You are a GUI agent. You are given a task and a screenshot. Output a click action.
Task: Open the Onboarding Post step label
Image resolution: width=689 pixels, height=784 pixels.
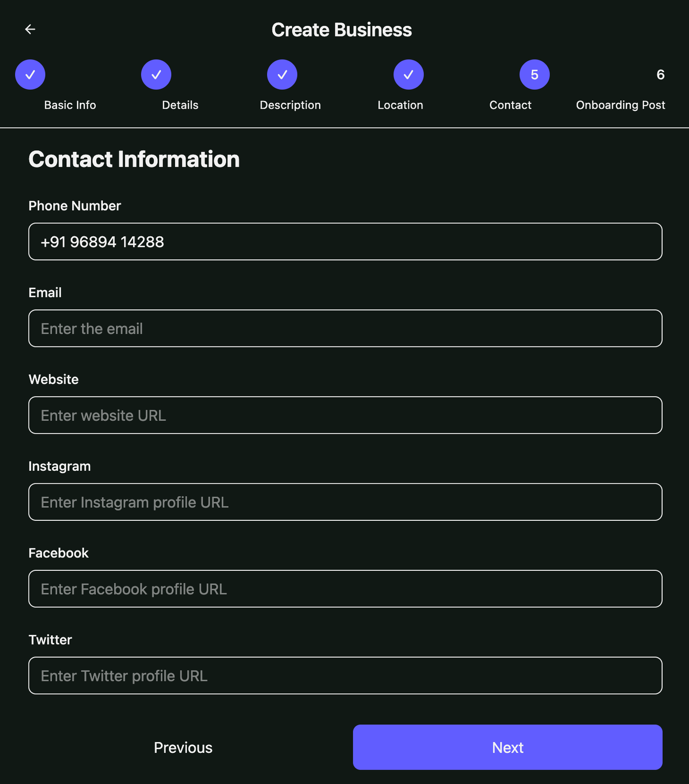(621, 105)
